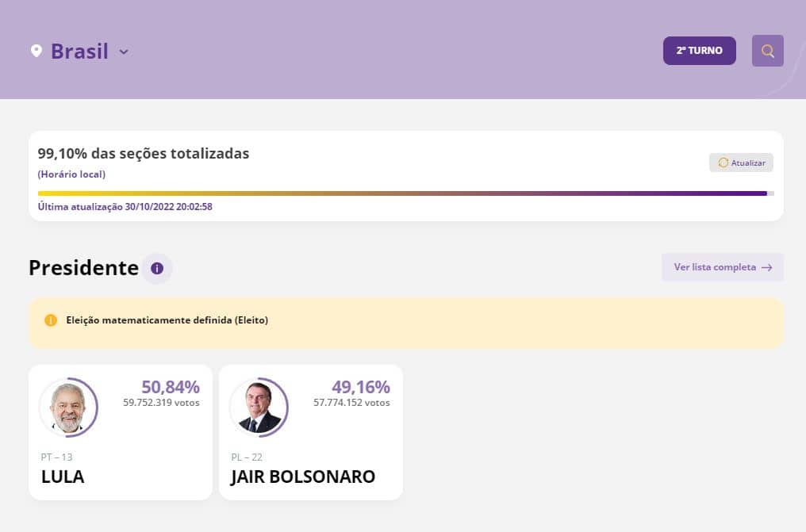Click the orange alert icon in the banner
Viewport: 806px width, 532px height.
pos(51,320)
